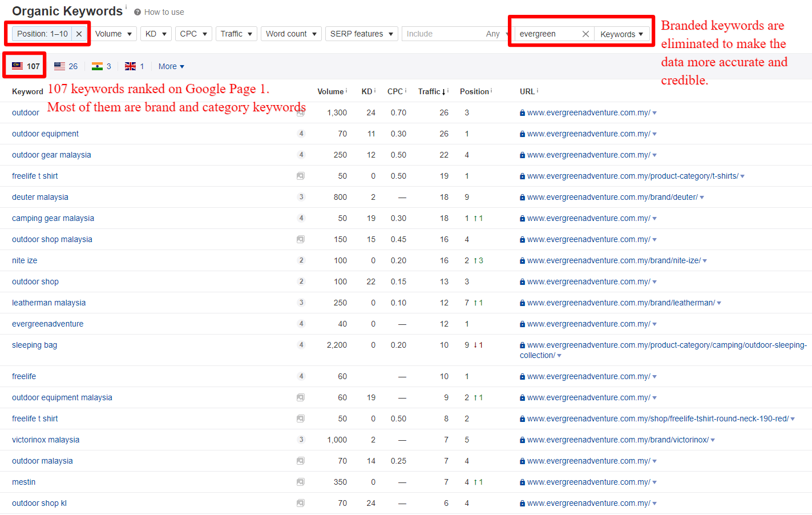Open Volume column info tooltip icon
Viewport: 812px width, 515px height.
click(x=346, y=90)
